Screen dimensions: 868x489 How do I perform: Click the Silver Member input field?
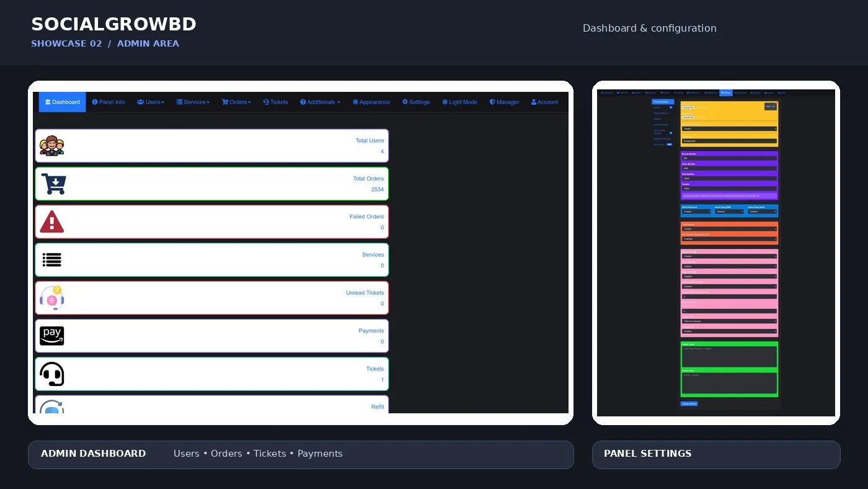729,168
